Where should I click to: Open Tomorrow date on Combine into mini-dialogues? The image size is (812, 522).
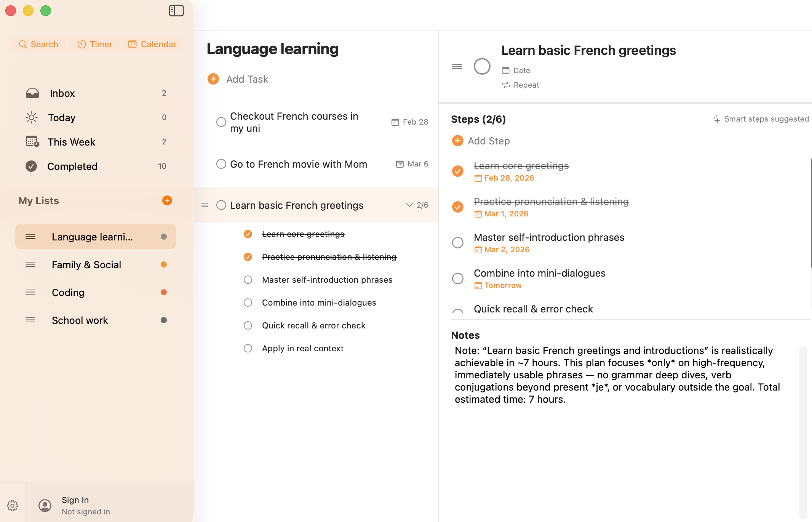click(502, 285)
